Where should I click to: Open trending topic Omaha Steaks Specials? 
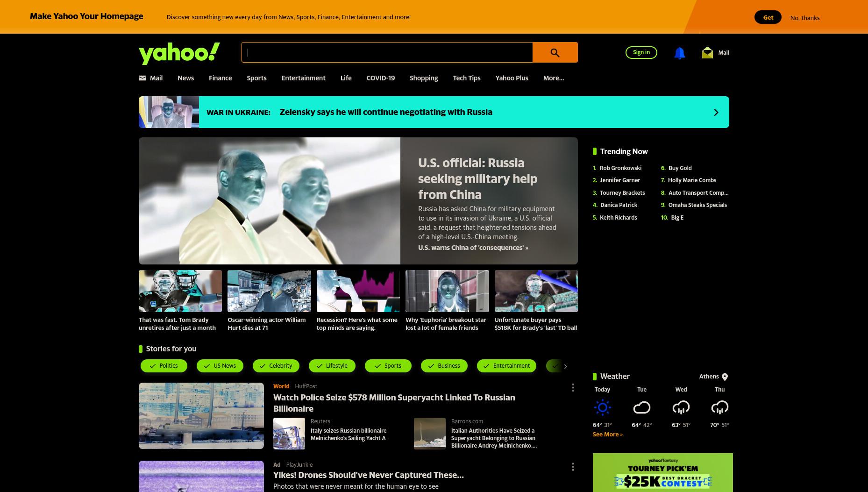tap(697, 205)
